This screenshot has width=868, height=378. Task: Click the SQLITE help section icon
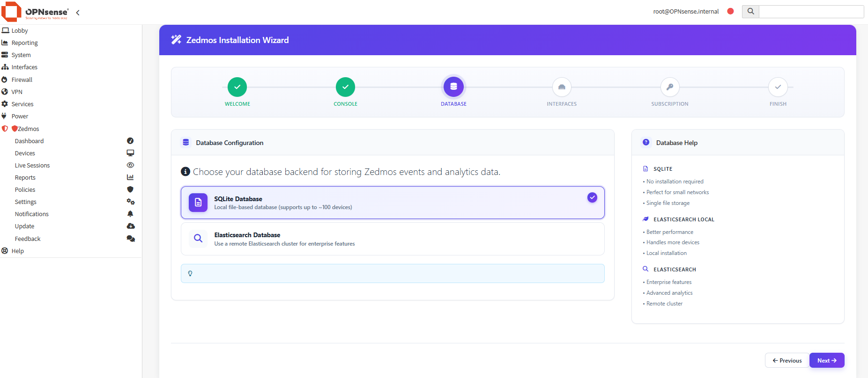(x=645, y=168)
